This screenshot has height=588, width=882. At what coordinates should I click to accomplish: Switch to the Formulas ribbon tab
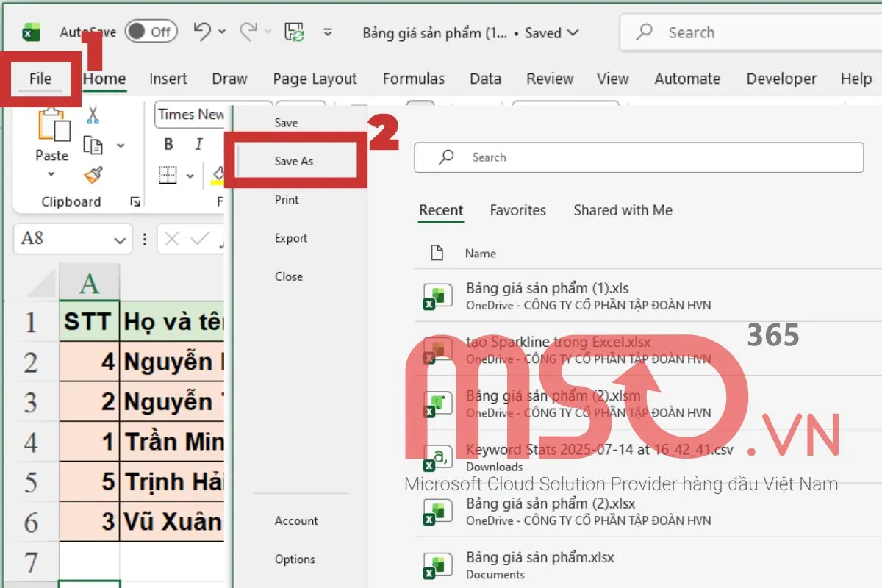(x=414, y=79)
